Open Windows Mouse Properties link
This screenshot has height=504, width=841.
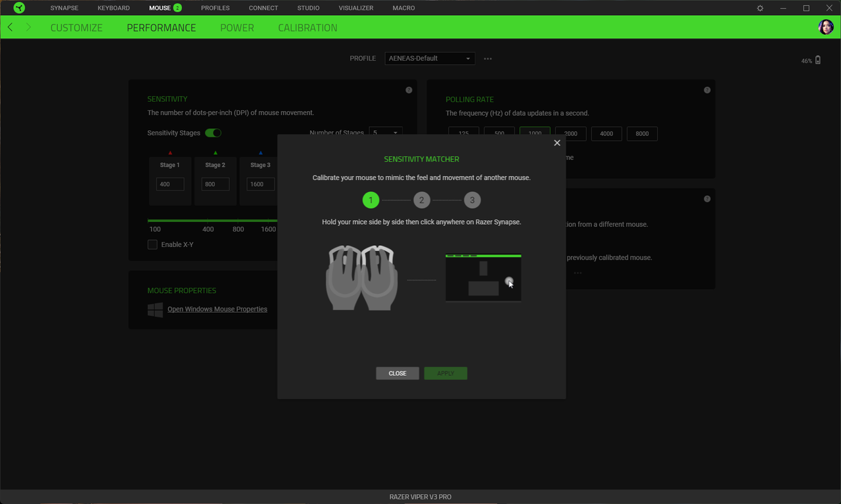(217, 309)
